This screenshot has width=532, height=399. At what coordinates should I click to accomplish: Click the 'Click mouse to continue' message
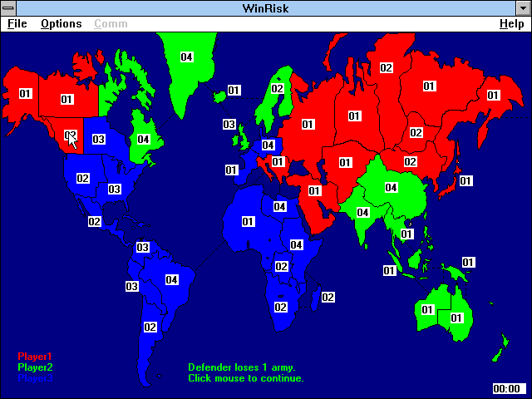(246, 378)
